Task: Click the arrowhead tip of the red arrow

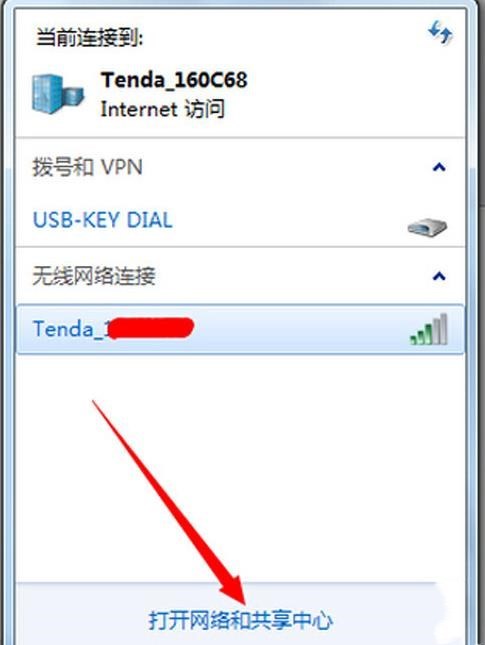Action: click(x=244, y=603)
